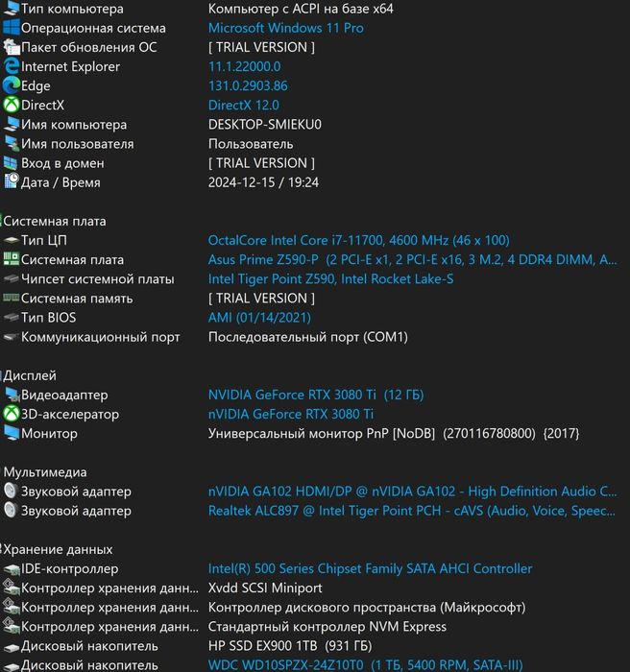630x672 pixels.
Task: Select the "DESKTOP-SMIEKU0" computer name value
Action: [264, 125]
